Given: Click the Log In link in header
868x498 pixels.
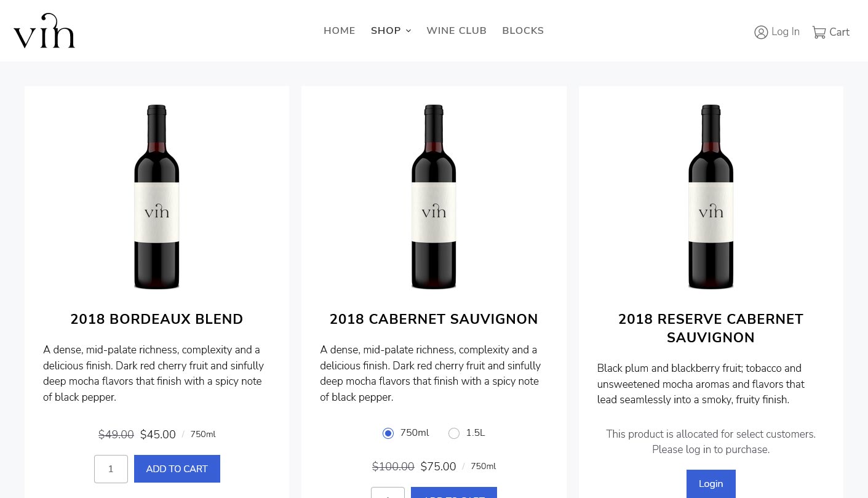Looking at the screenshot, I should pos(786,32).
